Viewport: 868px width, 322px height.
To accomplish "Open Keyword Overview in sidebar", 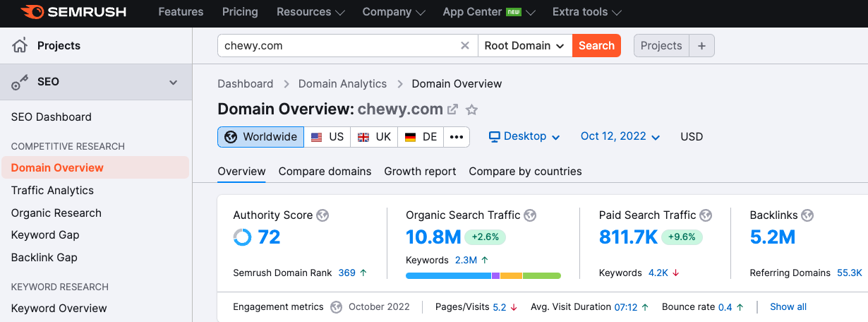I will click(x=59, y=309).
